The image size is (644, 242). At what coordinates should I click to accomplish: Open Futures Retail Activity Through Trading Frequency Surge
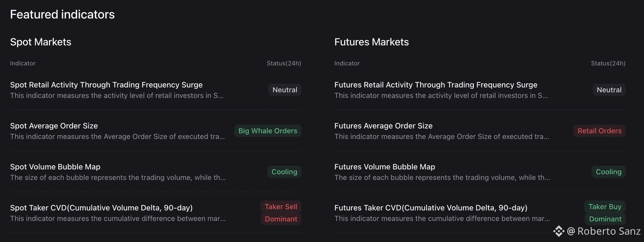pos(436,85)
